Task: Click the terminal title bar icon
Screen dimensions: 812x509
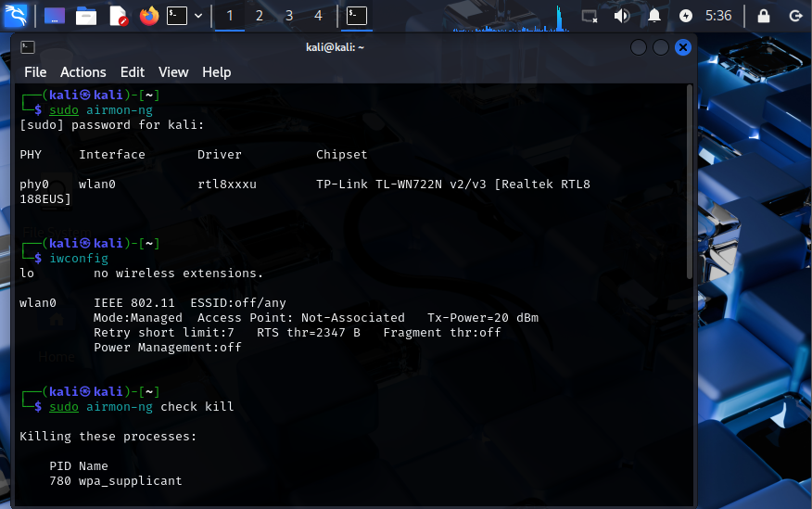Action: tap(28, 47)
